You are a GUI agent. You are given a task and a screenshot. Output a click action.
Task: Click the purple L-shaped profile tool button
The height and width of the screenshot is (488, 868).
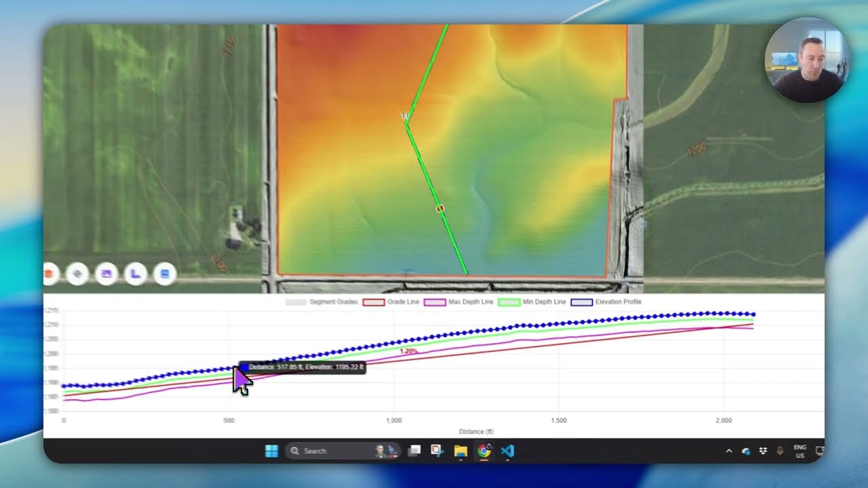[136, 274]
